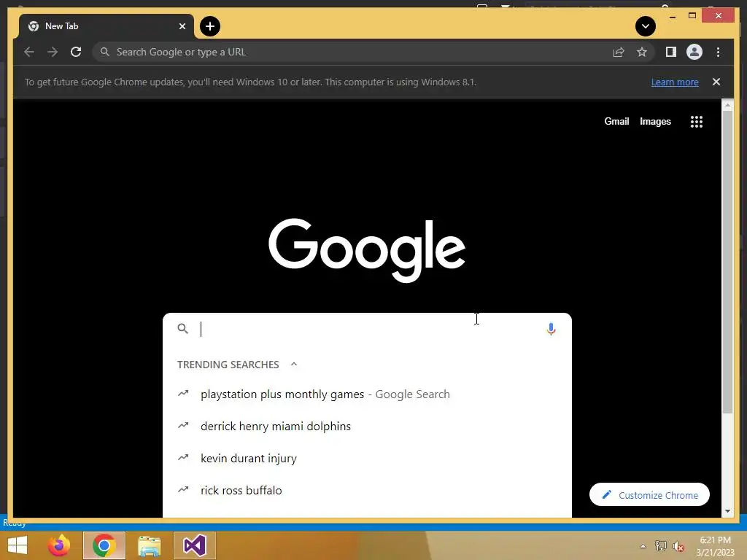
Task: Click the scrollbar up arrow
Action: pos(727,104)
